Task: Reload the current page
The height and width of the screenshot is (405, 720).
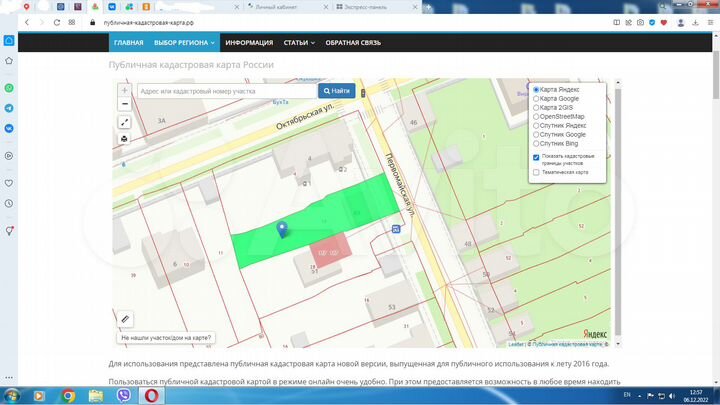Action: (56, 22)
